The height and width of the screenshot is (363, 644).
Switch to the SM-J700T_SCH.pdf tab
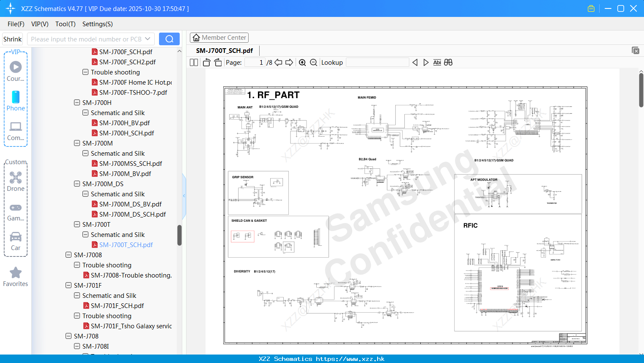pos(225,50)
